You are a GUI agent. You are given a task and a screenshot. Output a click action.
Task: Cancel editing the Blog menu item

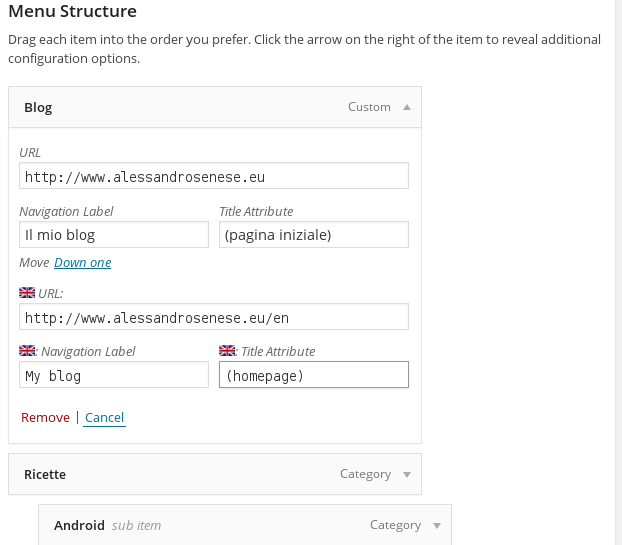[104, 418]
